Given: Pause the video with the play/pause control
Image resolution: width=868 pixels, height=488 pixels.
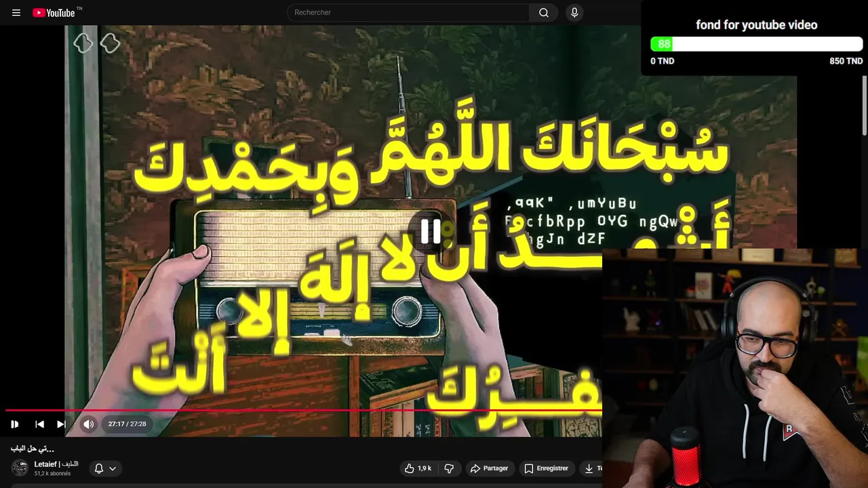Looking at the screenshot, I should [14, 424].
